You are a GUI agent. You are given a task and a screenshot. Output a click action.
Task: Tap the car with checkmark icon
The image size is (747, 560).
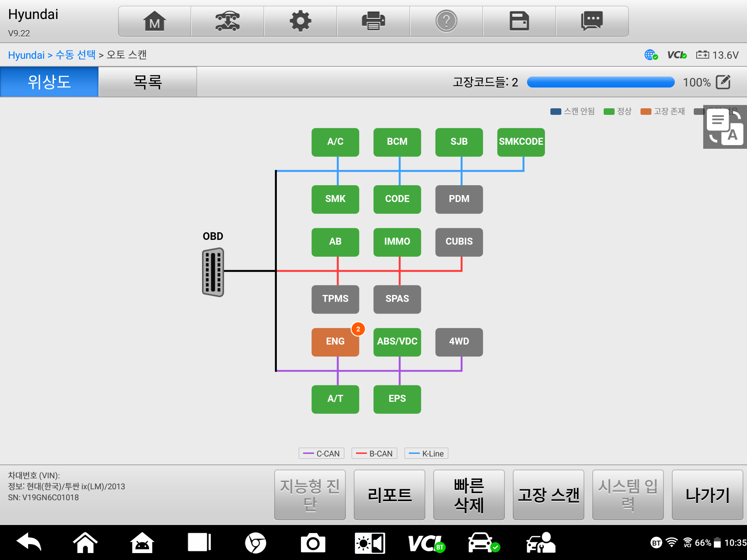[x=484, y=543]
